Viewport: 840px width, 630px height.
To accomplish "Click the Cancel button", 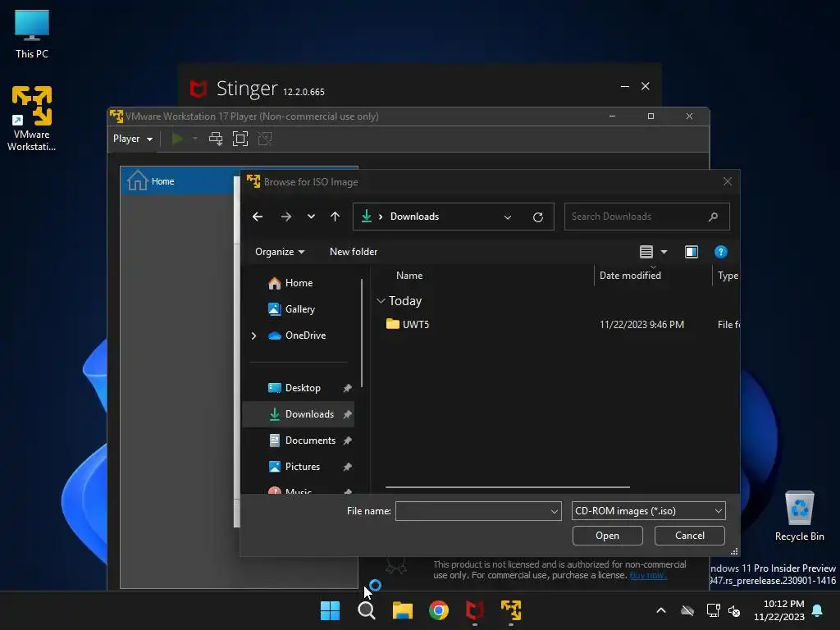I will coord(689,536).
